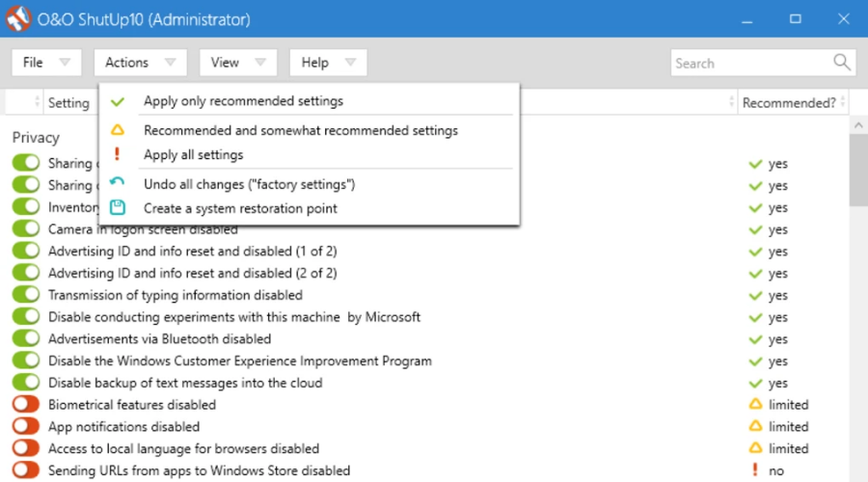Click the search magnifier icon
This screenshot has width=868, height=482.
tap(841, 63)
